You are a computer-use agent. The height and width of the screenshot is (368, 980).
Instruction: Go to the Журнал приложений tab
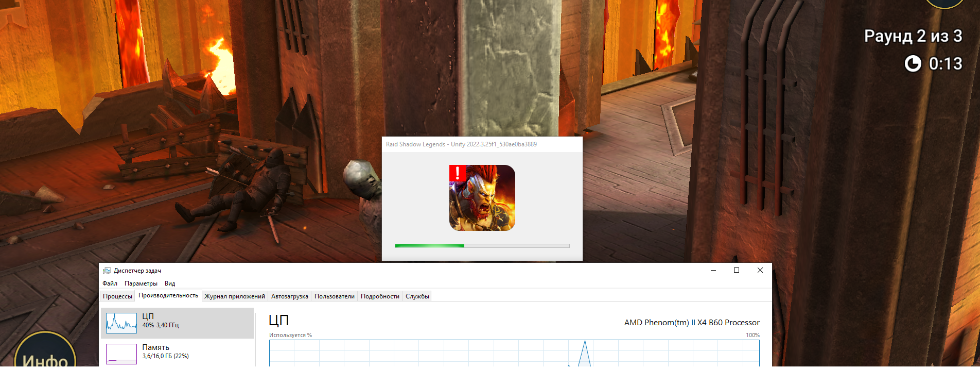tap(235, 296)
